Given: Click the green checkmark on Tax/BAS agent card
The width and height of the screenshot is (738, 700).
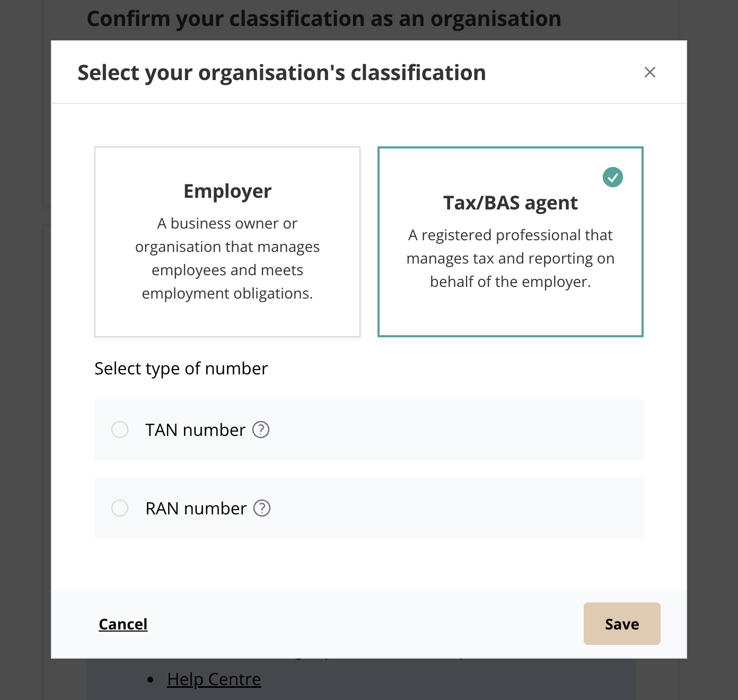Looking at the screenshot, I should pyautogui.click(x=613, y=177).
